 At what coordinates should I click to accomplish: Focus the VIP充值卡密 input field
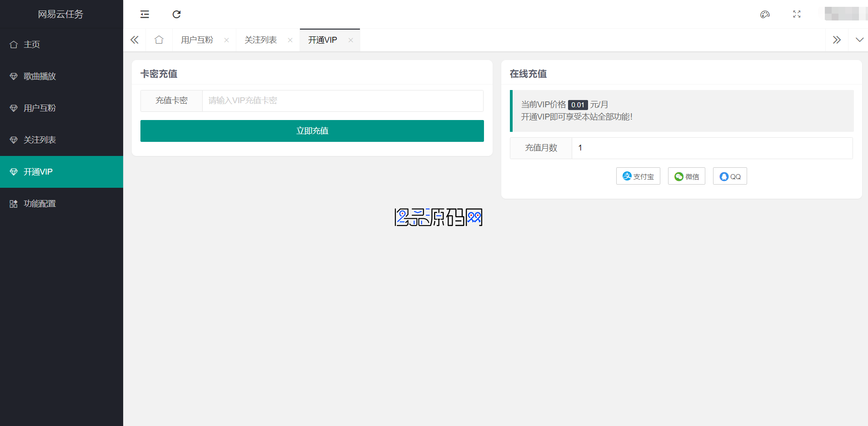(343, 100)
